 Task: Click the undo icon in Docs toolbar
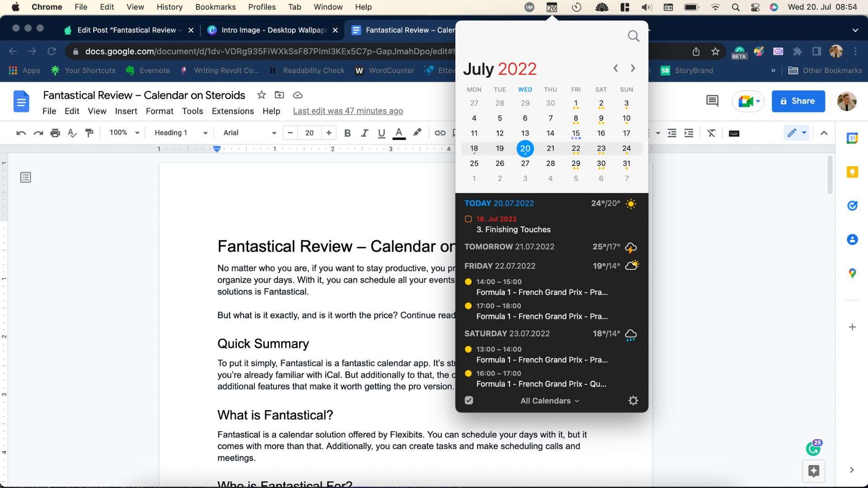coord(21,133)
